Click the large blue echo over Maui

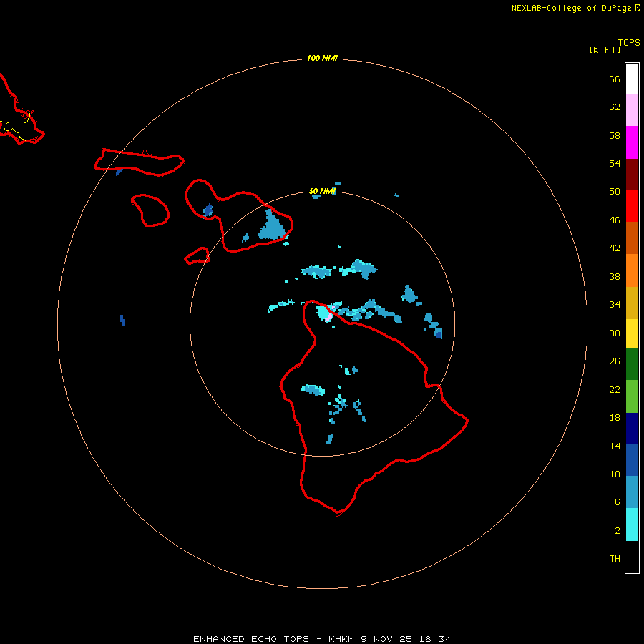(x=272, y=226)
